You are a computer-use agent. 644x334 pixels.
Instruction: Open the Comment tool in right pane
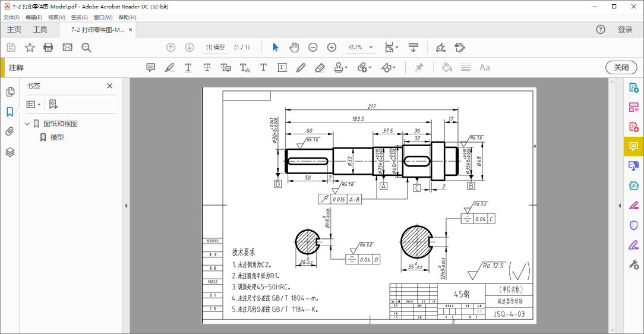pos(634,147)
